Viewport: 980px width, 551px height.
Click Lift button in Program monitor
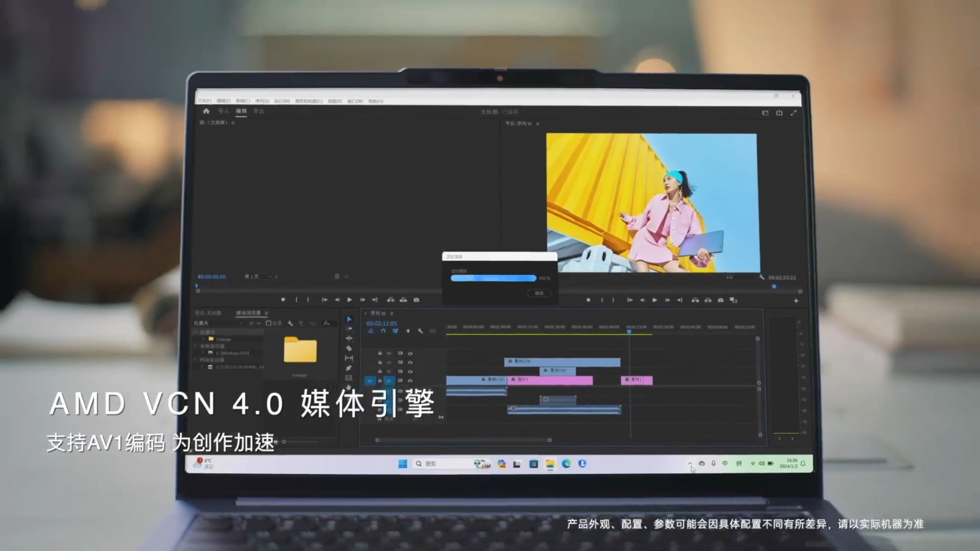[x=695, y=300]
